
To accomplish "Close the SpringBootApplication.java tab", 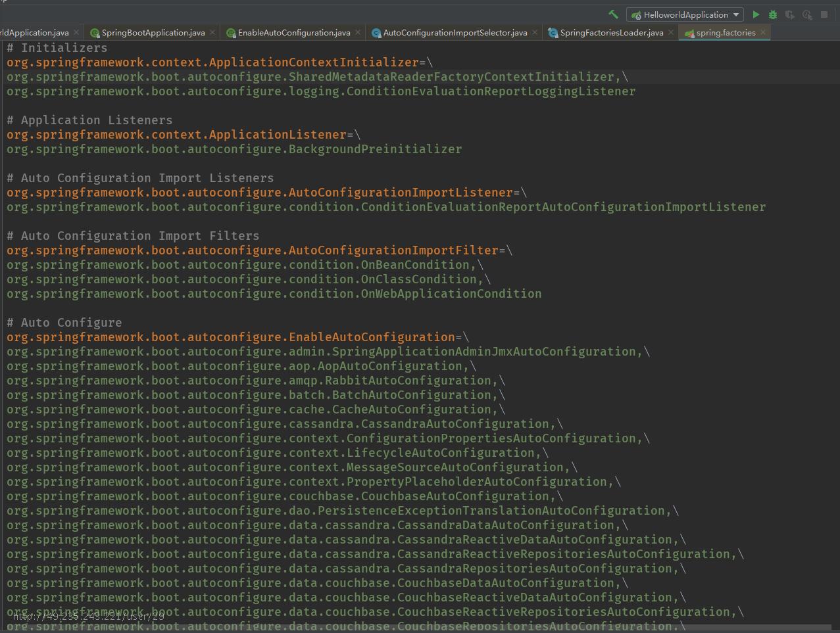I will point(212,32).
